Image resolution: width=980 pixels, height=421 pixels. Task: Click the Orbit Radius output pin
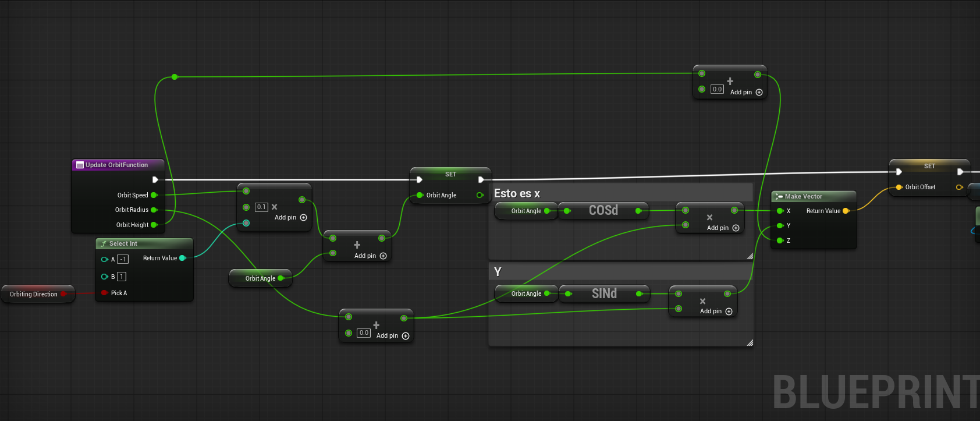(154, 210)
